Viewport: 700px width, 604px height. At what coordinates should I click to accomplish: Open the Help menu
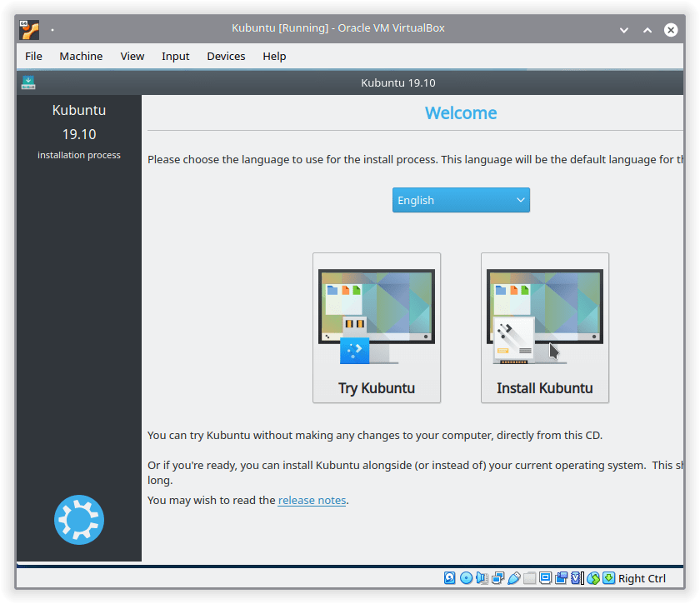(274, 57)
